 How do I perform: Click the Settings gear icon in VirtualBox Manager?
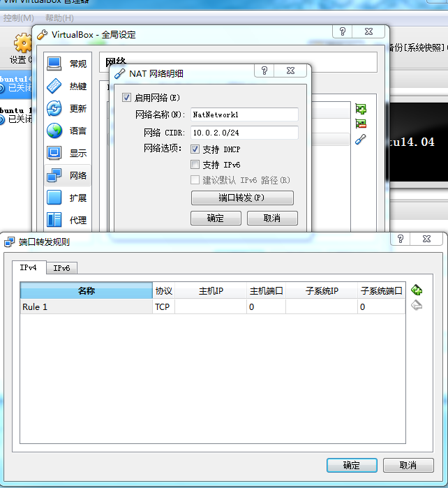tap(23, 43)
